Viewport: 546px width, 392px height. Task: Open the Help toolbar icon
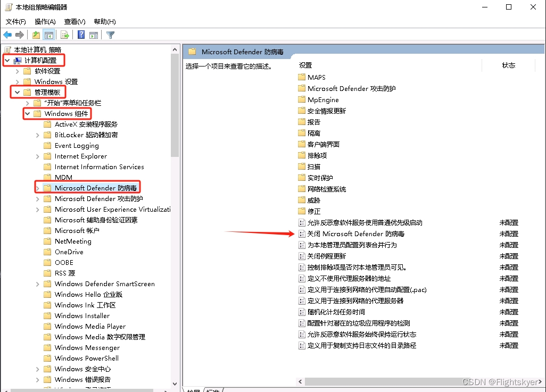[x=81, y=35]
